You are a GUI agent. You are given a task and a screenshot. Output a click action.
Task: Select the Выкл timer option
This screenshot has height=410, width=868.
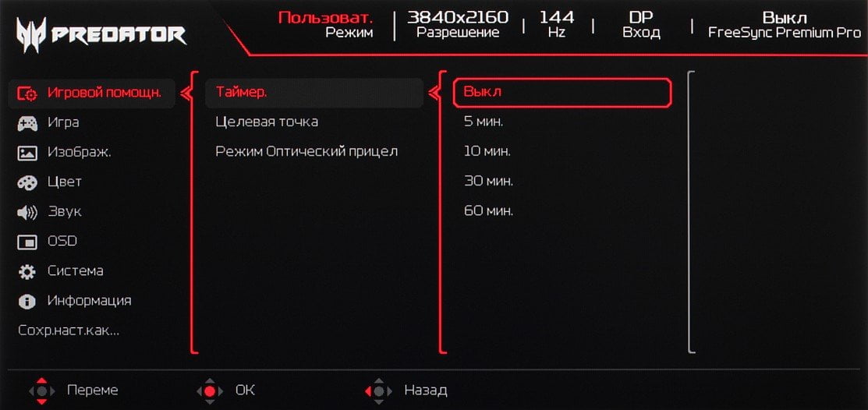pyautogui.click(x=562, y=93)
